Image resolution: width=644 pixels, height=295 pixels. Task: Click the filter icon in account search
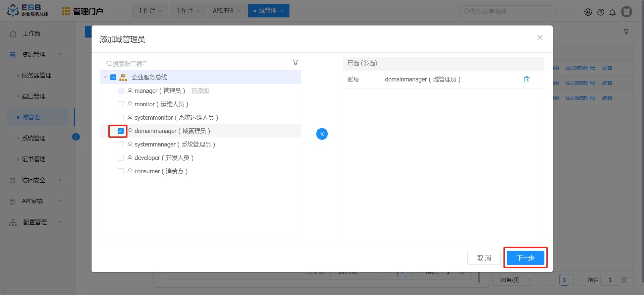pyautogui.click(x=295, y=63)
